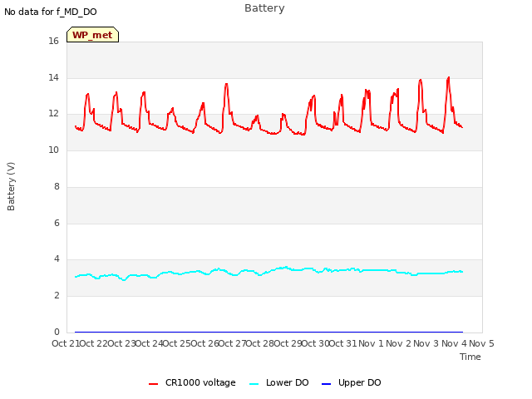Toggle Lower DO series in legend
Image resolution: width=532 pixels, height=399 pixels.
(279, 382)
